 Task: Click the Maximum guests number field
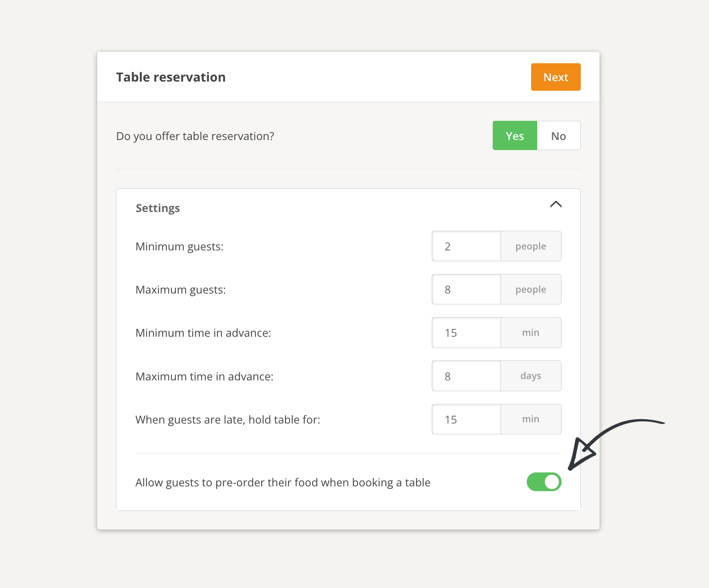466,290
